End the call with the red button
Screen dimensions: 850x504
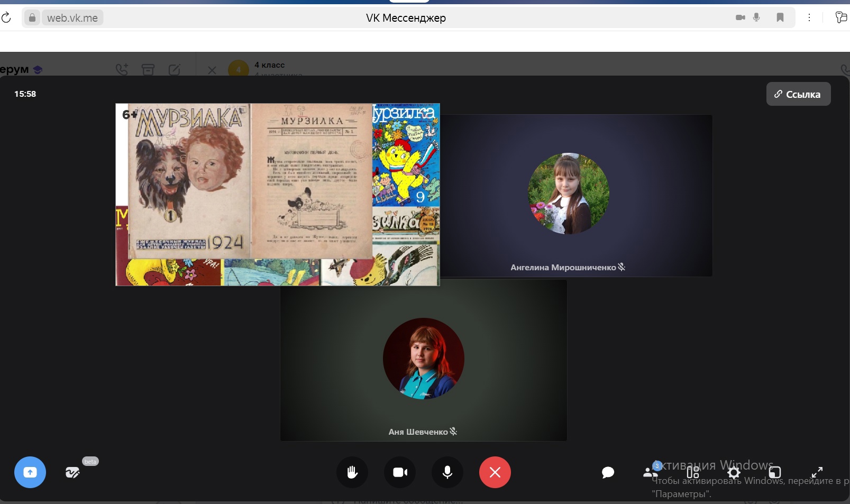(495, 472)
